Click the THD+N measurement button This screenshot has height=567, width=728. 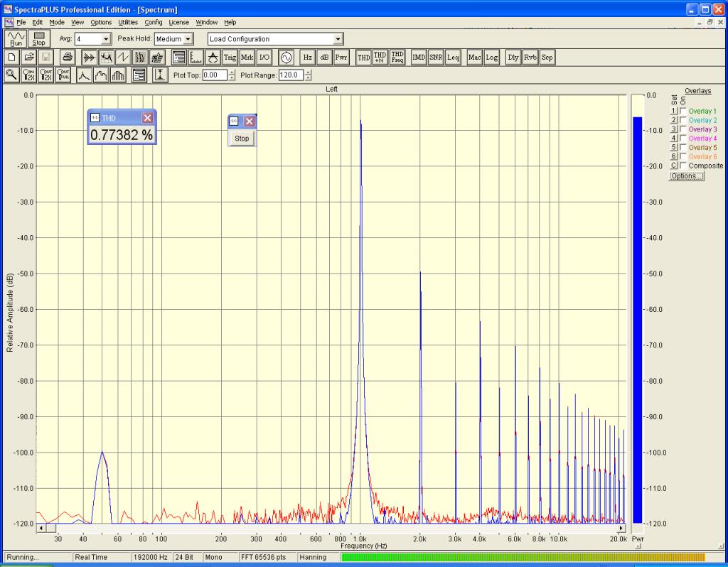380,58
